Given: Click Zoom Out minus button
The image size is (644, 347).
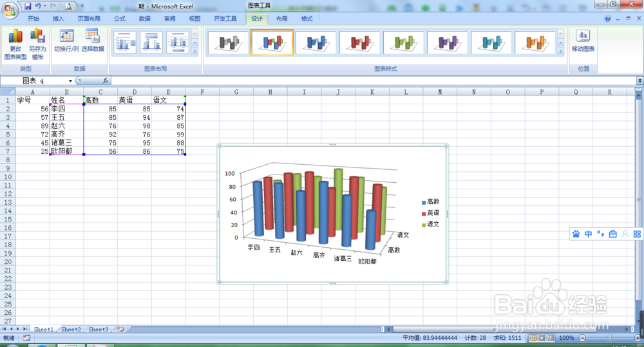Looking at the screenshot, I should tap(582, 338).
